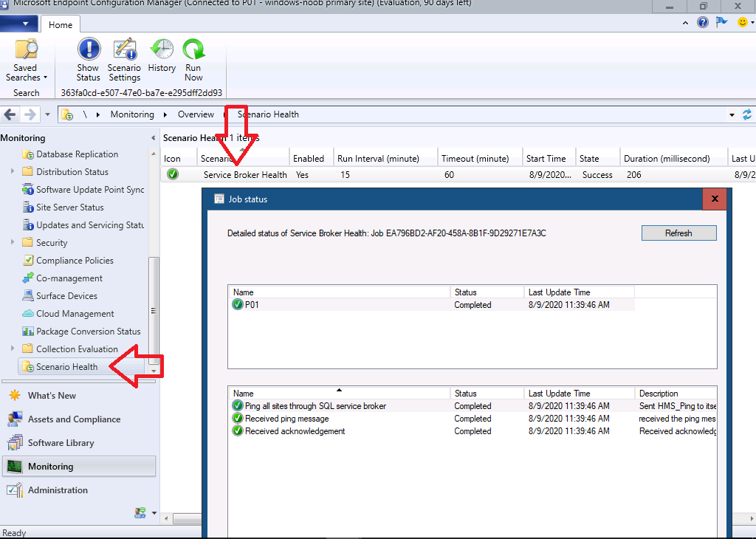The image size is (756, 539).
Task: Expand the Security tree node
Action: point(13,242)
